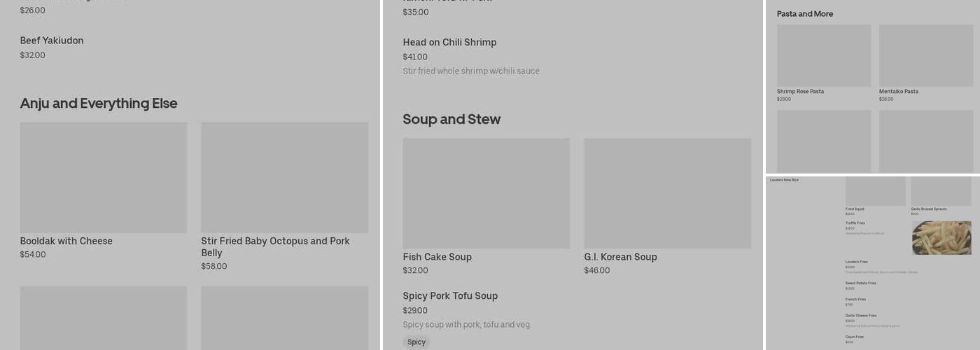980x350 pixels.
Task: Click the Soup and Stew section heading
Action: point(451,119)
